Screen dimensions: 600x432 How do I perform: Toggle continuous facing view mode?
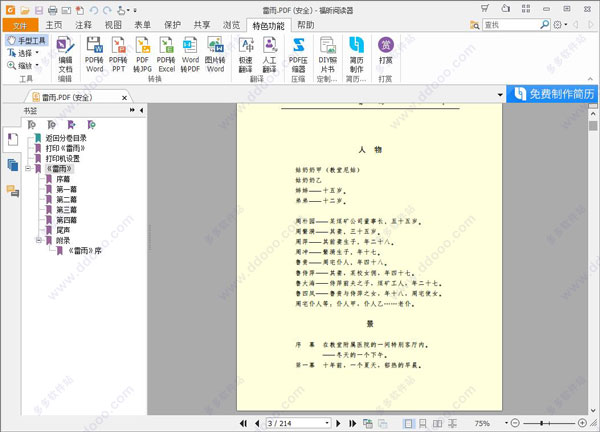click(452, 423)
